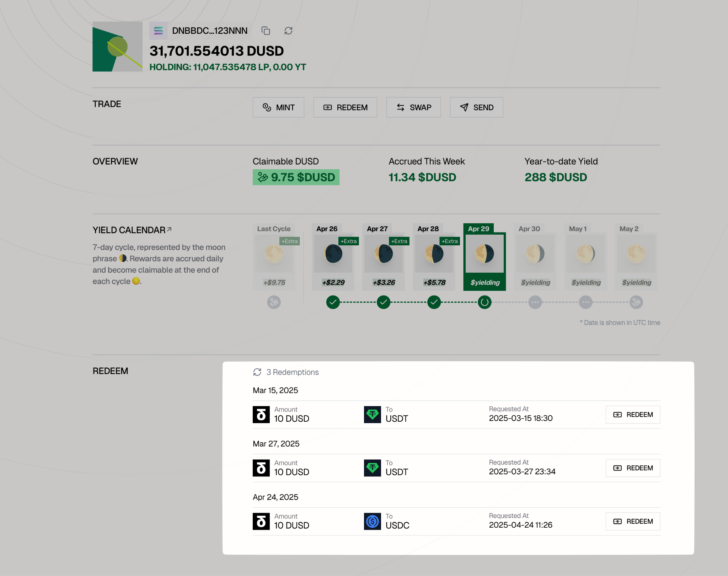Viewport: 728px width, 576px height.
Task: Click the DUSD token icon for Mar 27
Action: point(261,468)
